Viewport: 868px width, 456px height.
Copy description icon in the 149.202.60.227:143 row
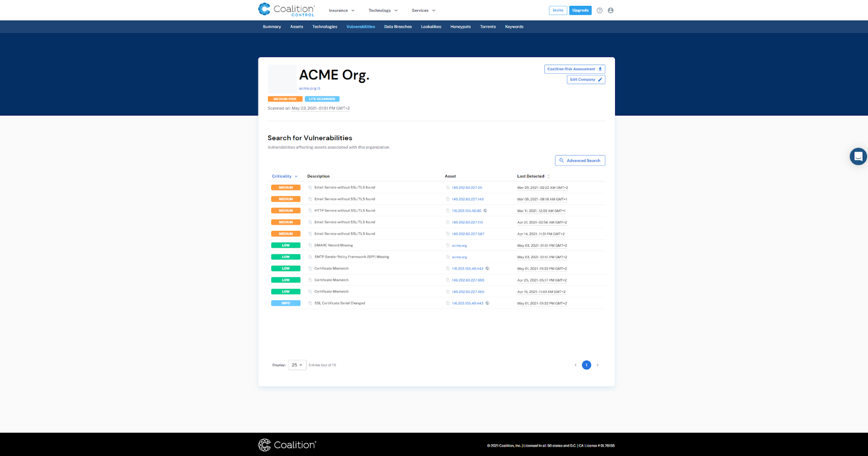click(x=310, y=199)
